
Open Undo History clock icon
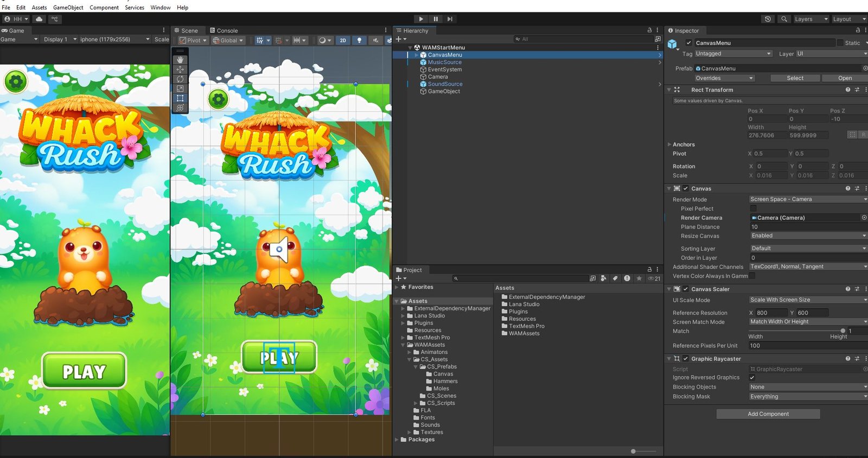click(x=768, y=19)
